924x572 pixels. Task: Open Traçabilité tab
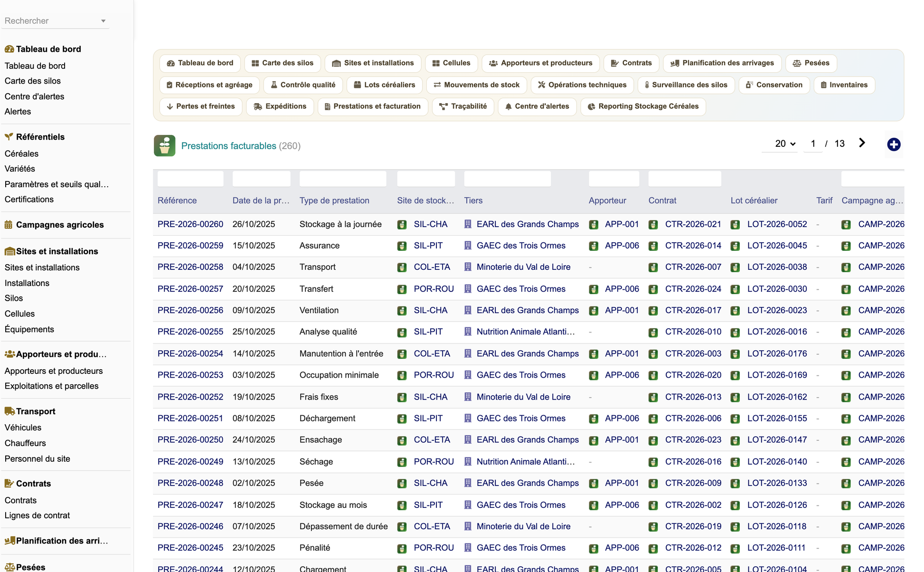(x=463, y=106)
